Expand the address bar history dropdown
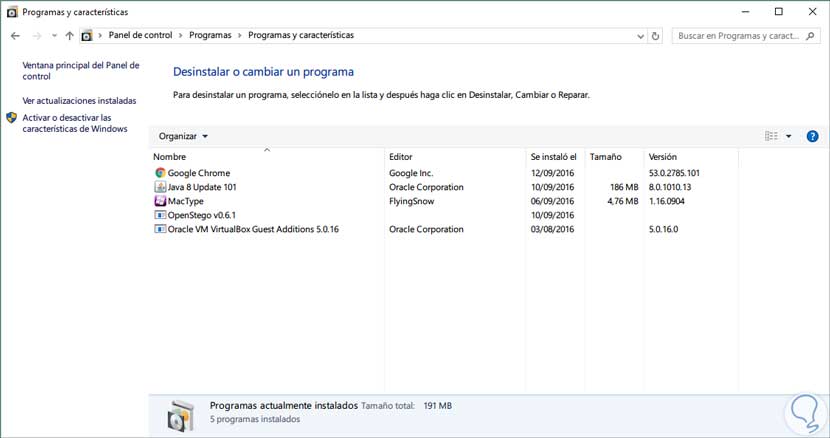 (x=640, y=36)
